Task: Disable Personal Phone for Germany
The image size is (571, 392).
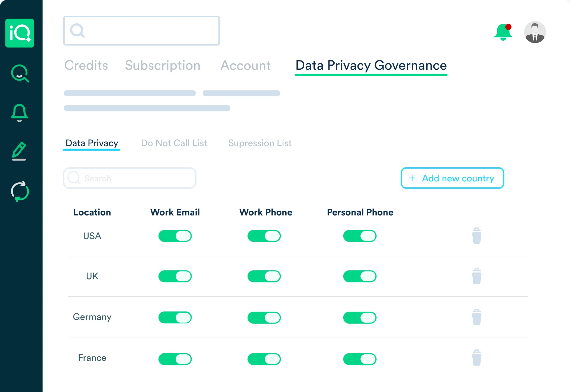Action: pyautogui.click(x=360, y=317)
